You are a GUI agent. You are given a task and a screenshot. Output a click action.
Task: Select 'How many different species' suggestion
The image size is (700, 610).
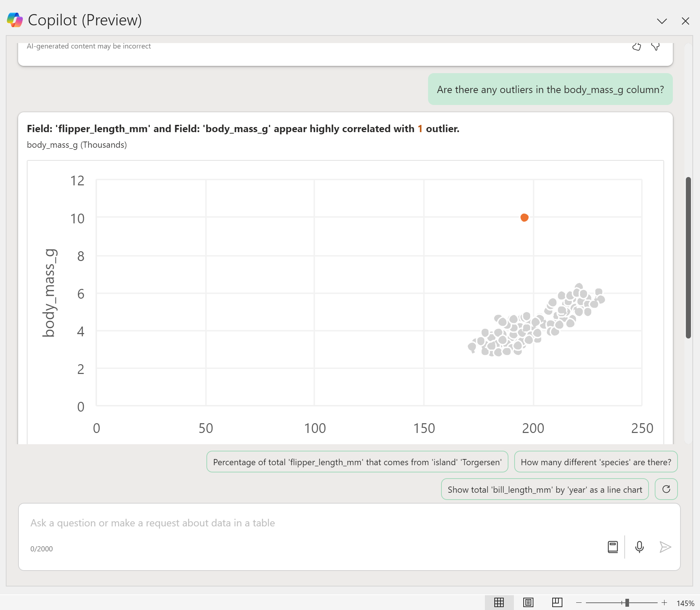[596, 462]
